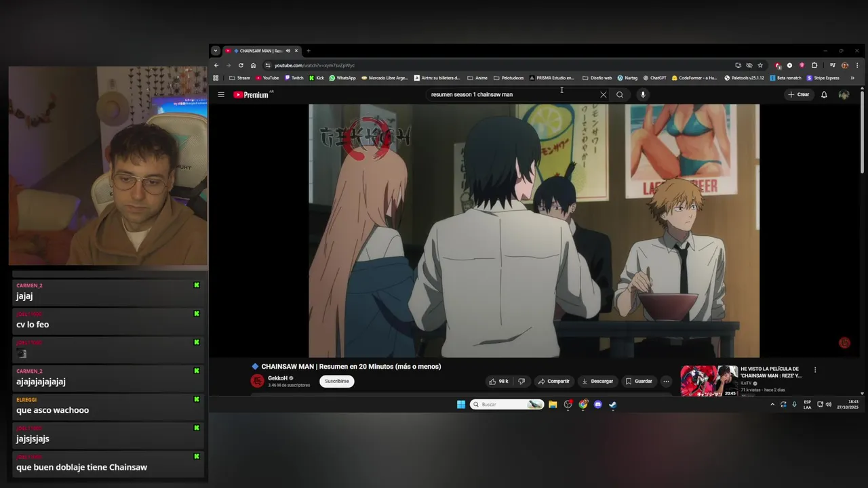Open the Beta rematch bookmark

[785, 78]
